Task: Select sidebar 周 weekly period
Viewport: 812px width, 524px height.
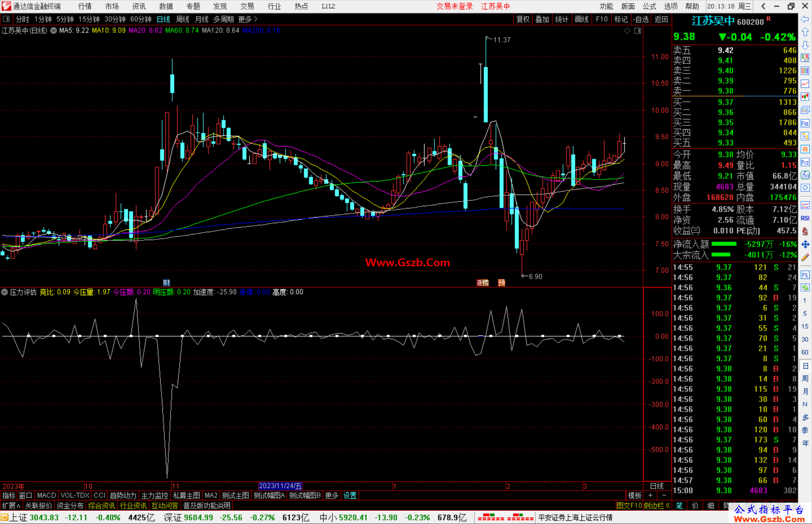Action: pyautogui.click(x=805, y=379)
